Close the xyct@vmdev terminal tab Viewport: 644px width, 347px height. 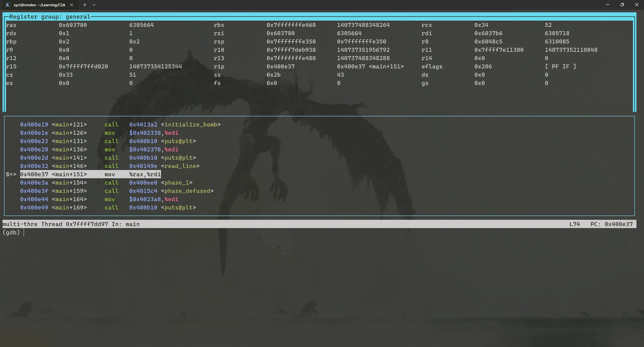click(71, 5)
